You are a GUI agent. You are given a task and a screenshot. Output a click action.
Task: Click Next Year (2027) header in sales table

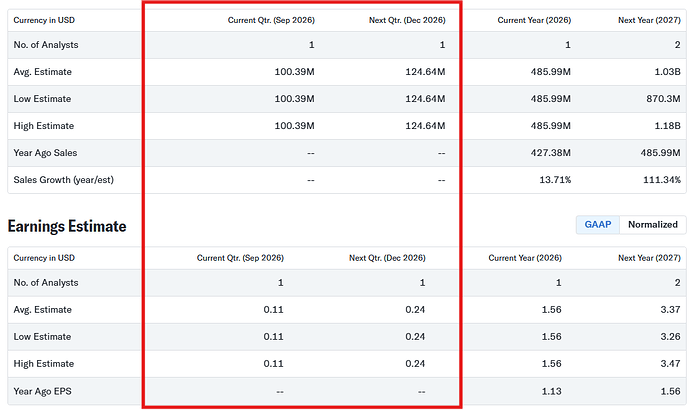pyautogui.click(x=650, y=20)
